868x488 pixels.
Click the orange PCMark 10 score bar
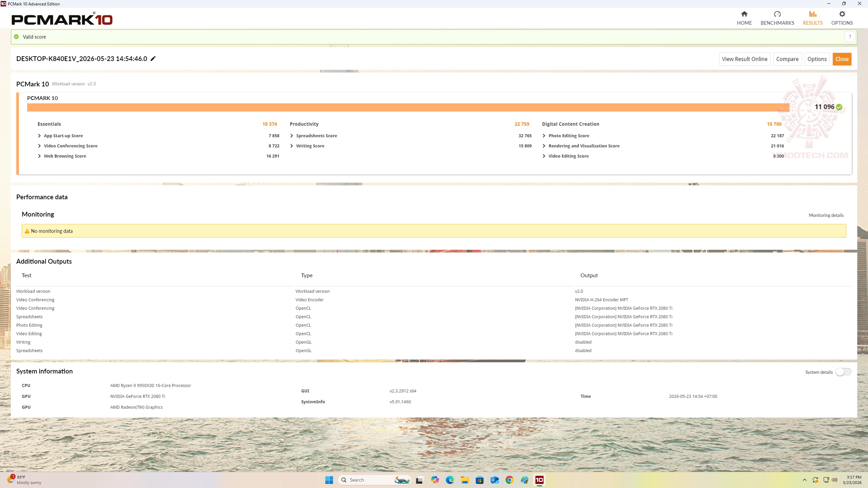click(x=408, y=107)
